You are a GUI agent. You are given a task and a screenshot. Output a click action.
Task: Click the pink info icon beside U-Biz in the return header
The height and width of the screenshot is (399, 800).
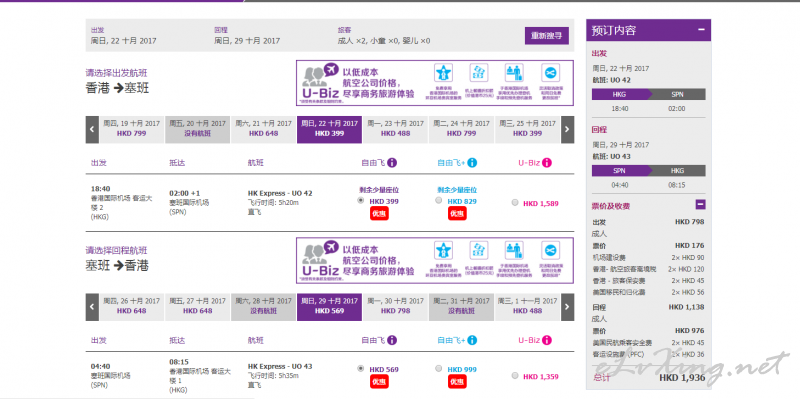coord(547,340)
